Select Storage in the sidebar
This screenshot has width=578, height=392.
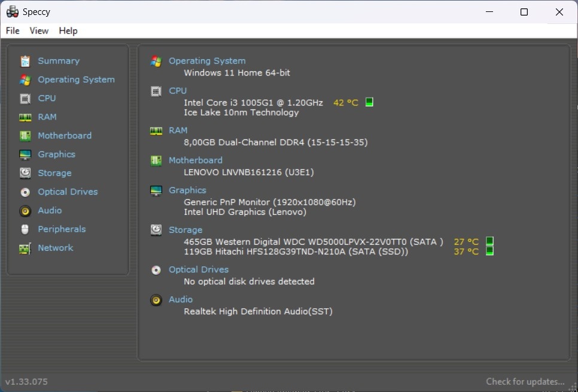point(54,173)
